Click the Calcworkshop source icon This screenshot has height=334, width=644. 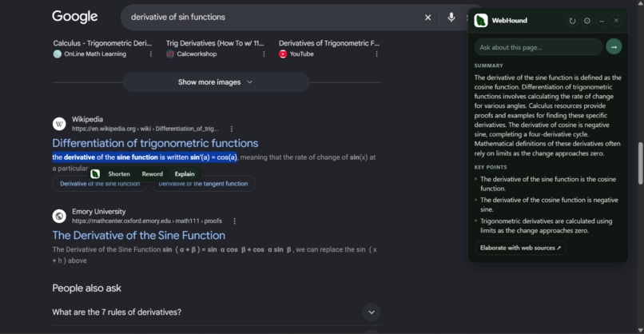pos(170,54)
